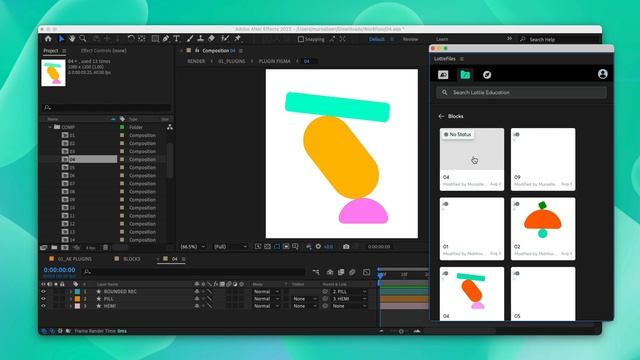Switch to the Project panel tab

pyautogui.click(x=51, y=51)
